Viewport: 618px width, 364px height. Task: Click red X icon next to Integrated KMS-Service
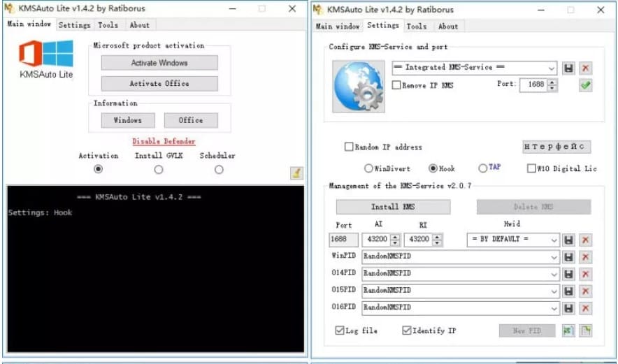(585, 68)
